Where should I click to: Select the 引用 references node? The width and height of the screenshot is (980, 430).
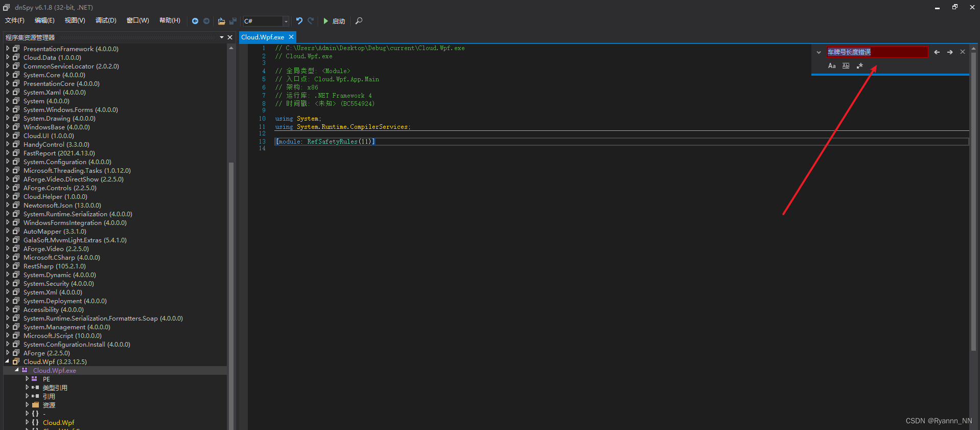coord(49,396)
